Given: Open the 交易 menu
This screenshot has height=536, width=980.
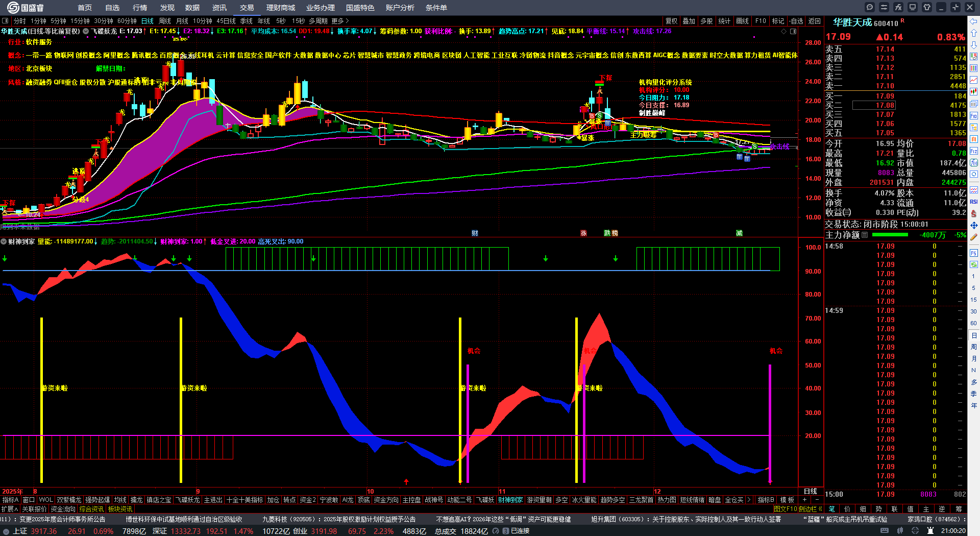Looking at the screenshot, I should click(x=247, y=8).
